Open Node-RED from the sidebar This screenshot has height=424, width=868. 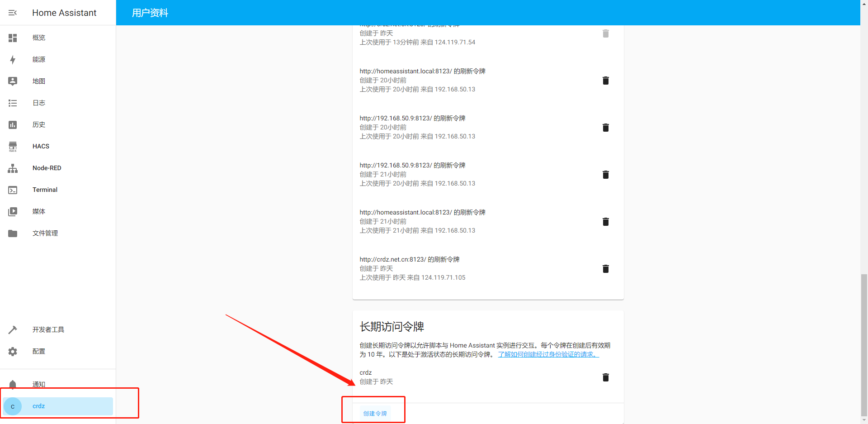(x=47, y=168)
